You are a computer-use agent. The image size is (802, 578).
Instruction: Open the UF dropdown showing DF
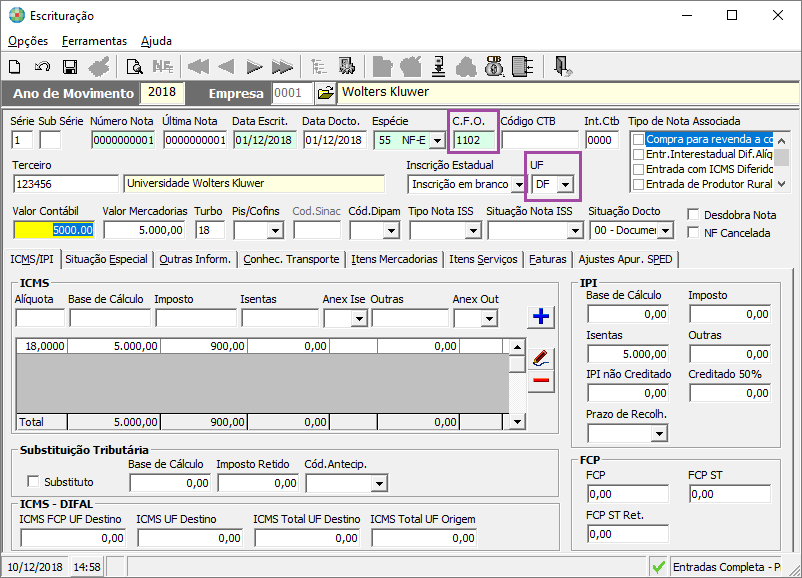coord(565,184)
